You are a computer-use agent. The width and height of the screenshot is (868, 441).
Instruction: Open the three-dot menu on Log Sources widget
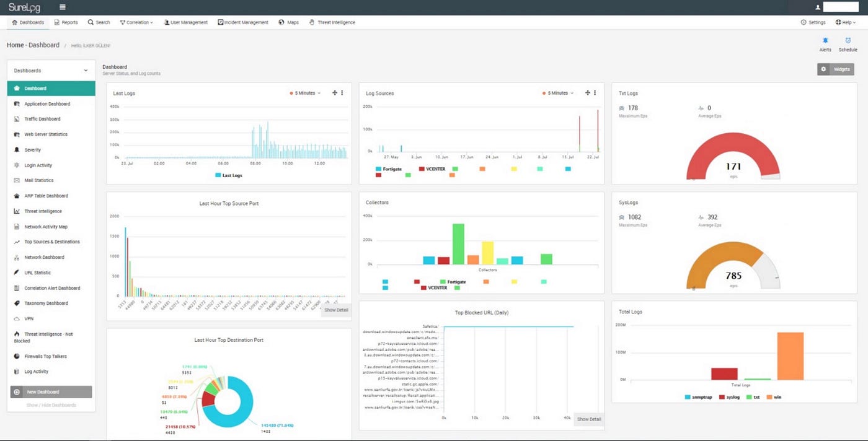click(x=595, y=93)
